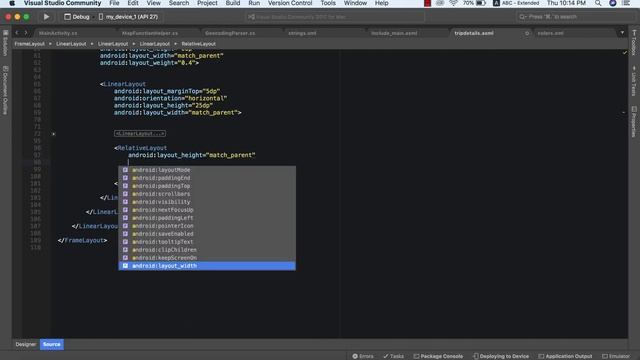Open the Toolbox side panel
640x360 pixels.
[x=634, y=42]
